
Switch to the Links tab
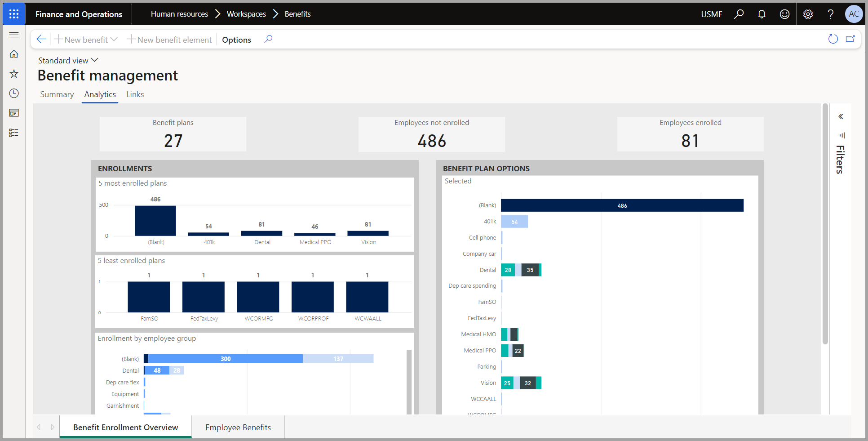[x=135, y=94]
